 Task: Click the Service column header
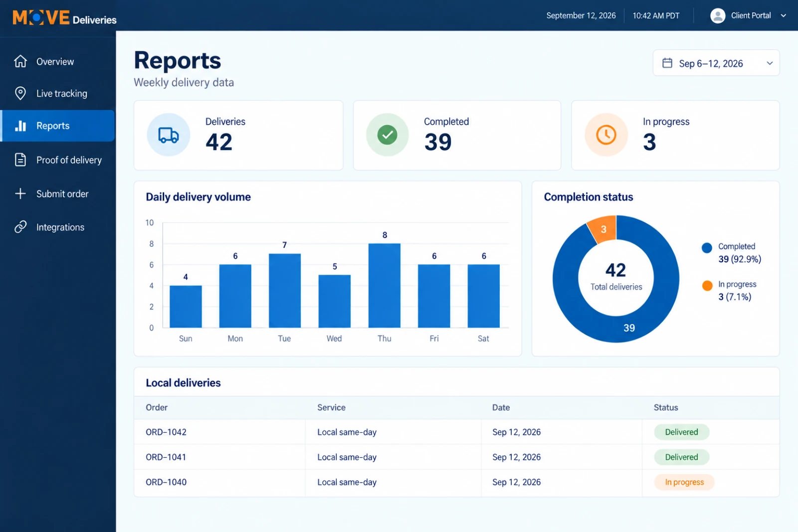[x=331, y=407]
